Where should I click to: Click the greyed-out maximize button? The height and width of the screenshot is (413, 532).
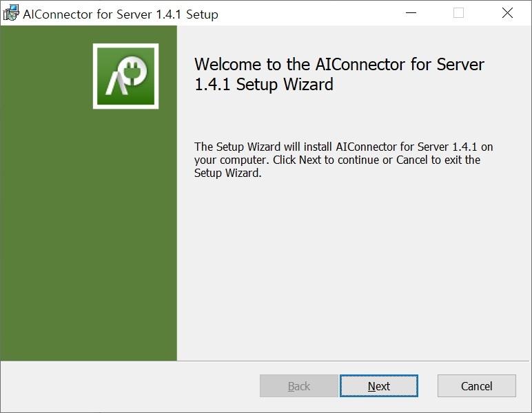coord(459,13)
